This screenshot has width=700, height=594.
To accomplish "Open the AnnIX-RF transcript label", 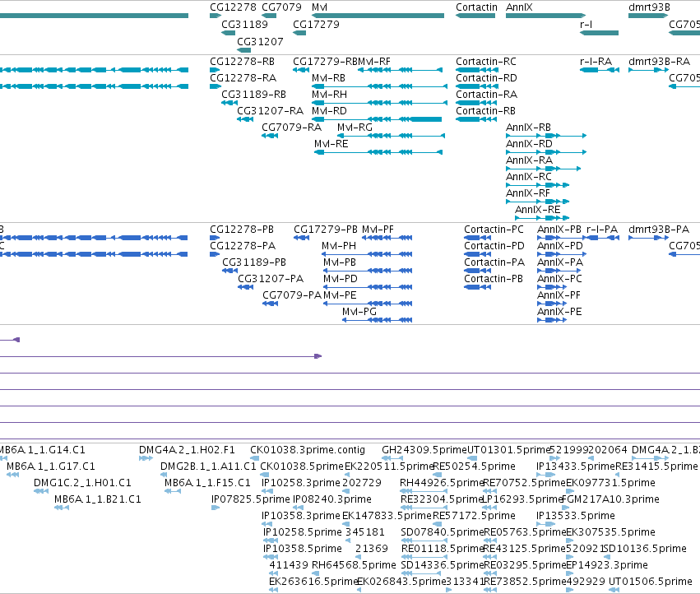I will click(x=528, y=193).
